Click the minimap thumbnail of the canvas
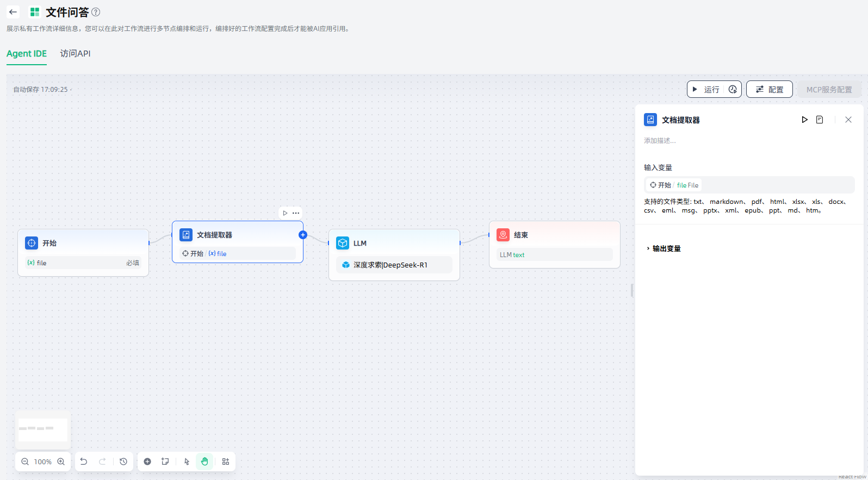Viewport: 868px width, 480px height. point(43,429)
